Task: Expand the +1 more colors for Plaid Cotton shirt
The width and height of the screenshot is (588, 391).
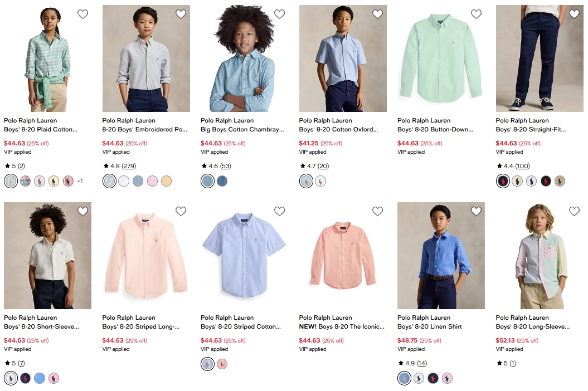Action: [x=80, y=181]
